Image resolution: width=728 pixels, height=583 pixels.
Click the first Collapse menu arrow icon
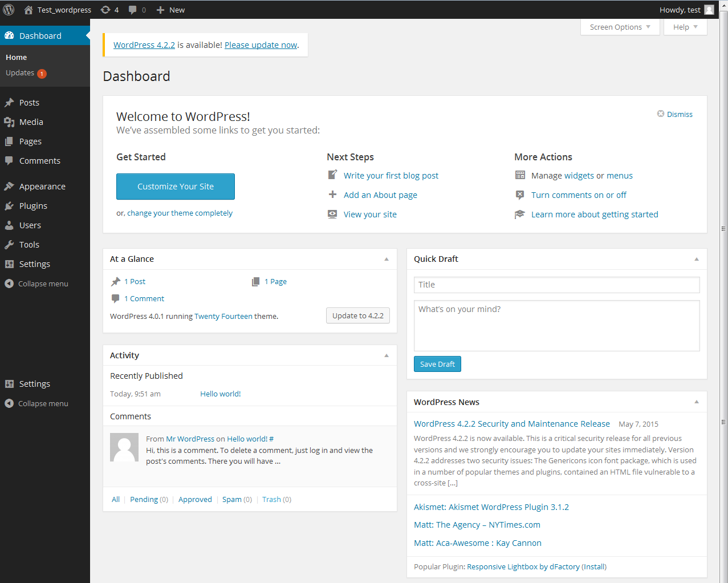(x=9, y=284)
